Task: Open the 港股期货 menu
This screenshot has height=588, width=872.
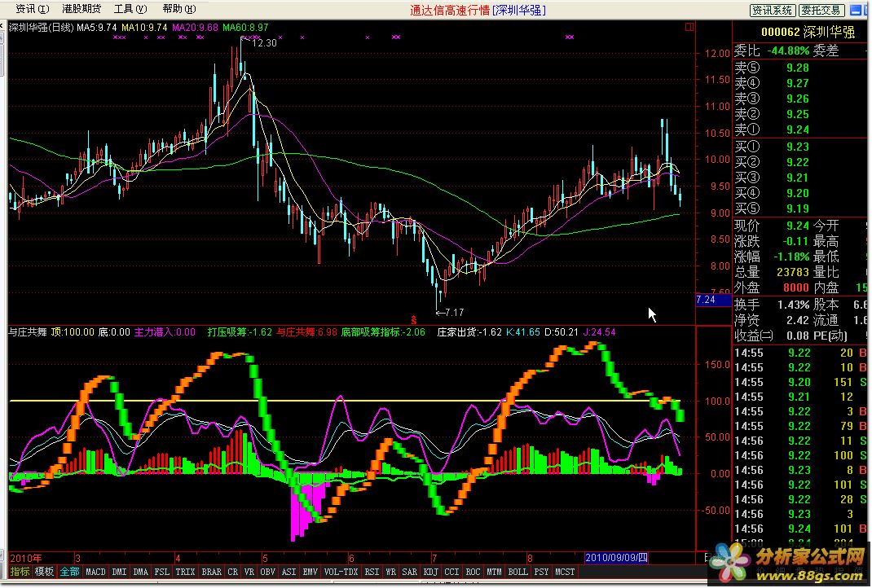Action: [81, 9]
